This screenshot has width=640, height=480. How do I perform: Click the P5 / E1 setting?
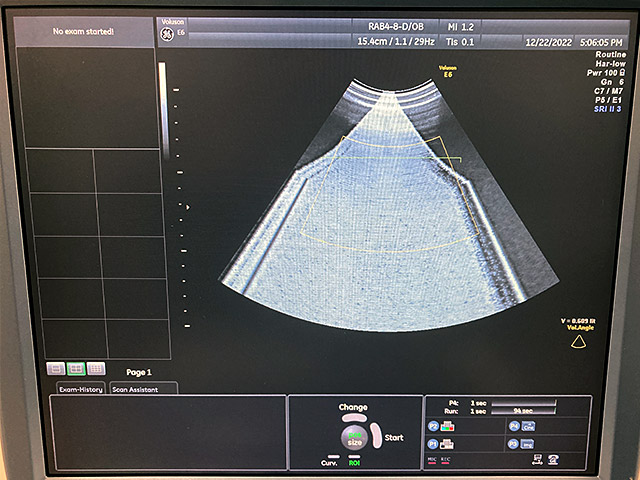pos(608,100)
